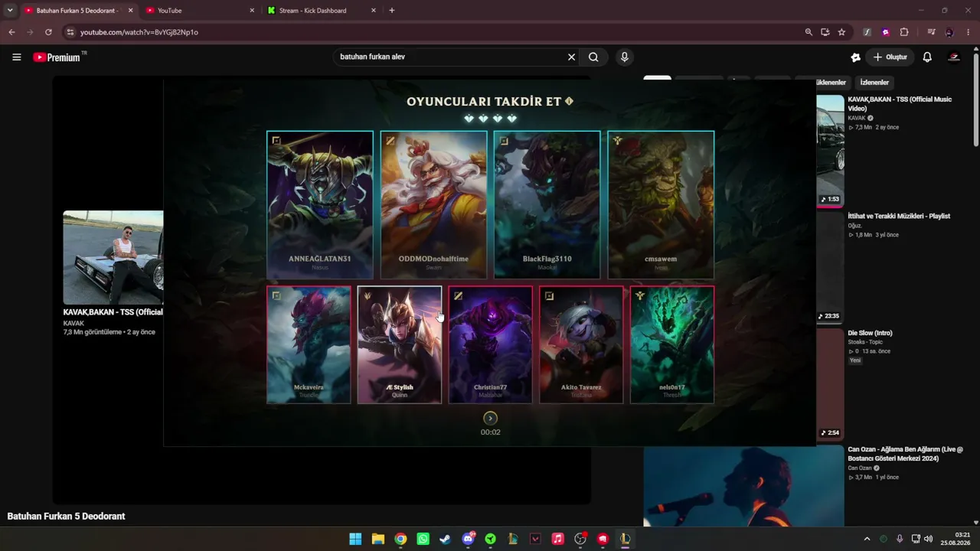Switch to the Batuhan Furkan 5 Deodorant tab
This screenshot has height=551, width=980.
pyautogui.click(x=77, y=11)
